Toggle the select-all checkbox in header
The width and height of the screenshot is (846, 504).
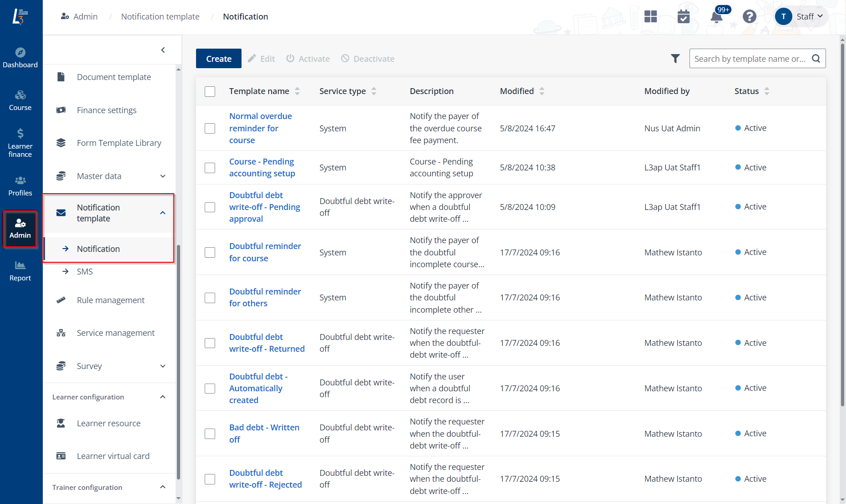tap(210, 91)
